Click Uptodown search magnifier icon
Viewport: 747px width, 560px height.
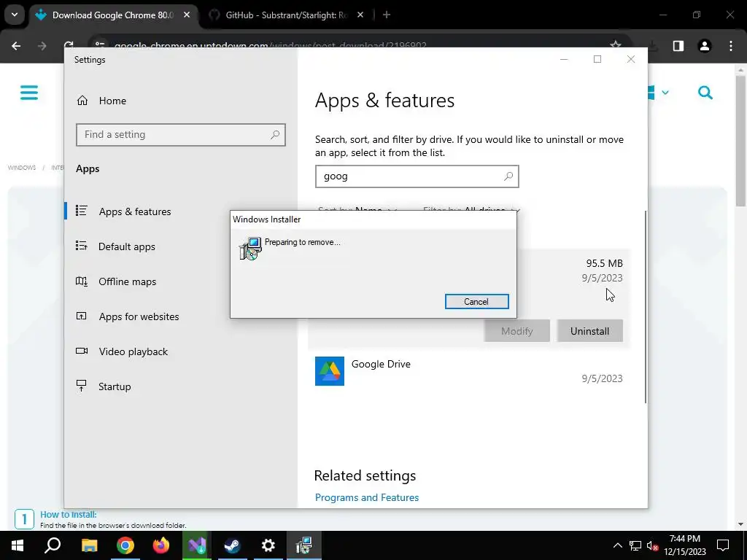[x=705, y=93]
